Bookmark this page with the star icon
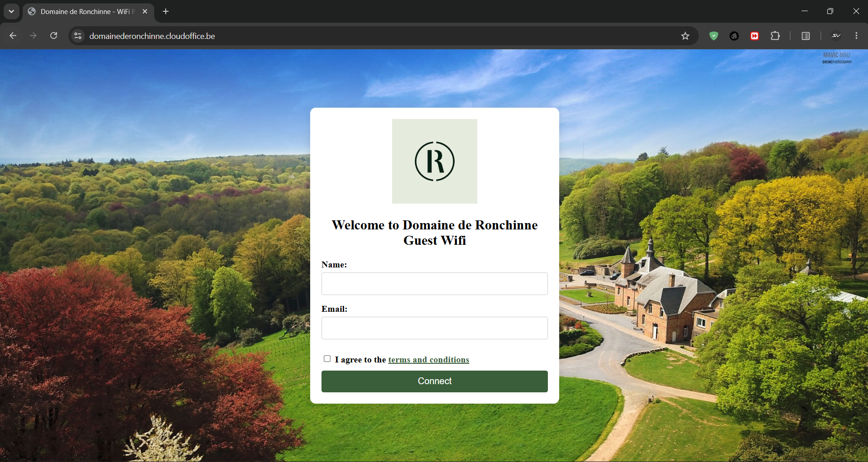The height and width of the screenshot is (462, 868). [x=685, y=36]
